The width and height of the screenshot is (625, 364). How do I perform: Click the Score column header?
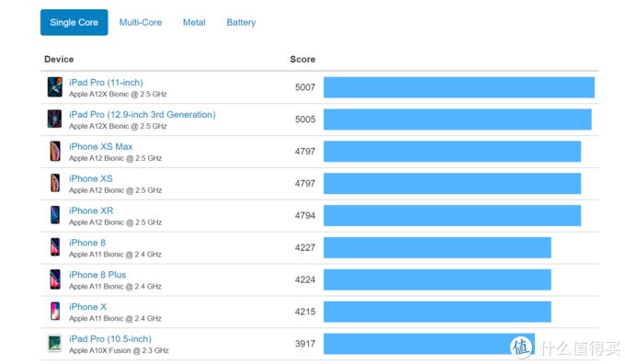(x=302, y=60)
